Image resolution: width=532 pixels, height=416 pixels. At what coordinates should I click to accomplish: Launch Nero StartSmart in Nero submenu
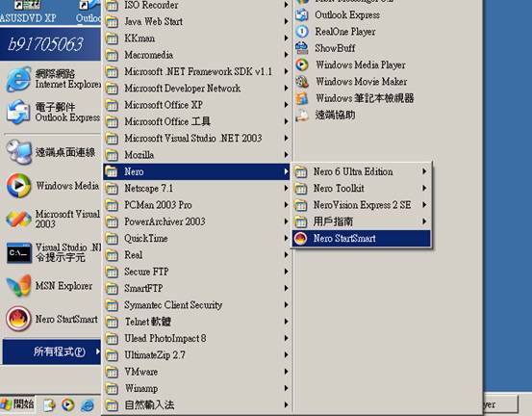coord(362,239)
